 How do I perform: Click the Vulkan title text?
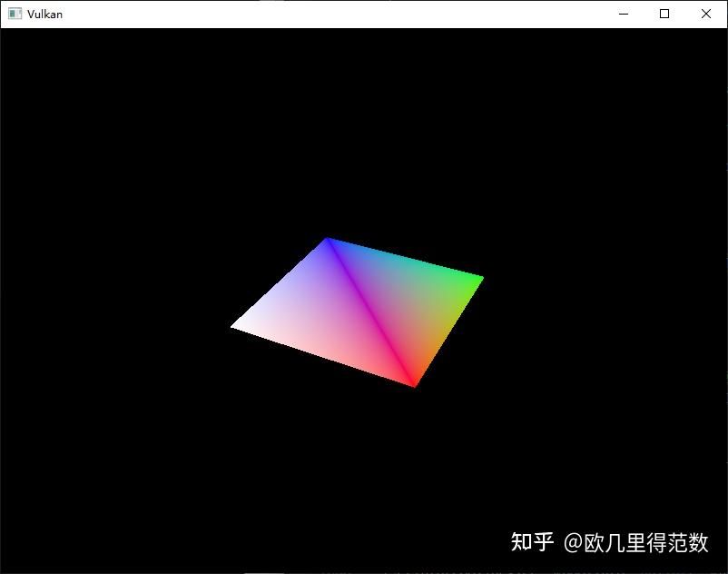(x=44, y=14)
